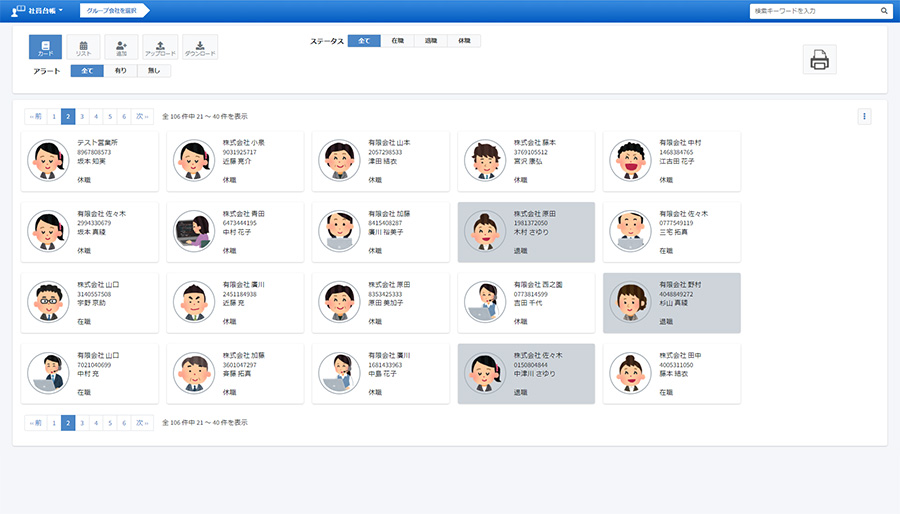Open the upload (アップロード) tool
The width and height of the screenshot is (900, 514).
pyautogui.click(x=160, y=47)
